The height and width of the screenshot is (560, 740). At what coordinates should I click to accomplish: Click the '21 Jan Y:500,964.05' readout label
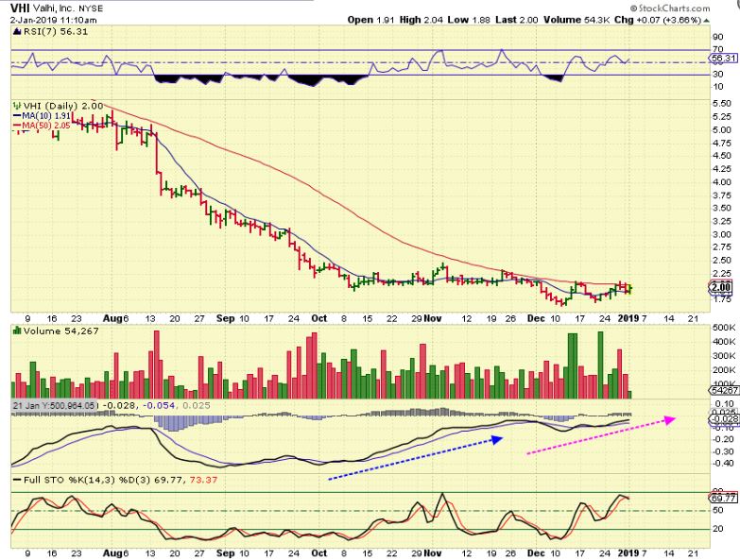point(54,405)
